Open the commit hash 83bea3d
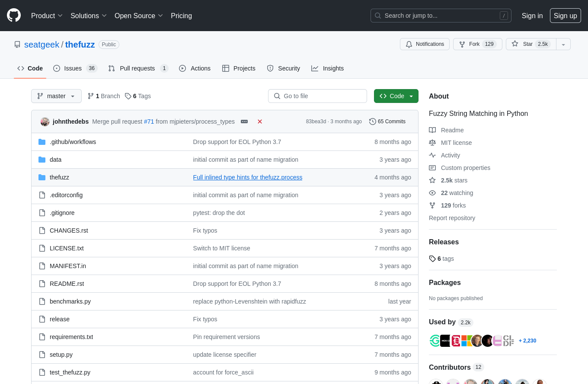The width and height of the screenshot is (588, 384). pos(316,122)
